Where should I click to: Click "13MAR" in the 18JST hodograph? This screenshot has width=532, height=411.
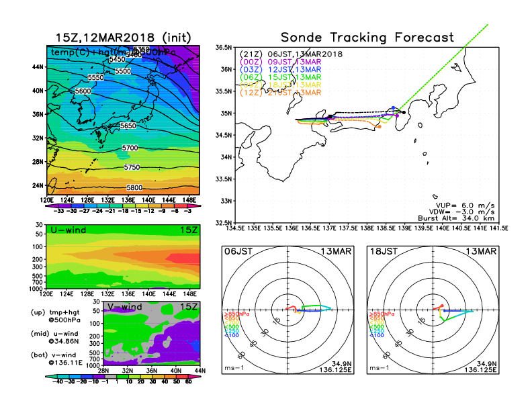tap(481, 252)
